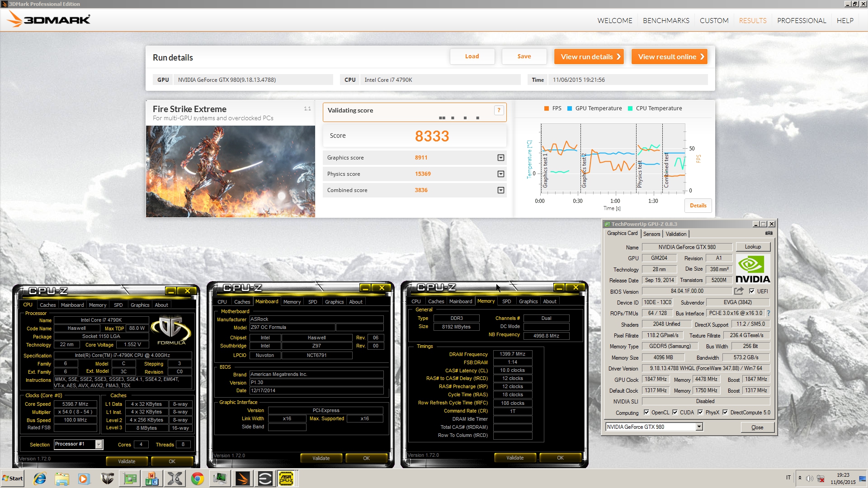The height and width of the screenshot is (488, 868).
Task: Click the GPU-Z BIOS export share icon
Action: tap(739, 291)
